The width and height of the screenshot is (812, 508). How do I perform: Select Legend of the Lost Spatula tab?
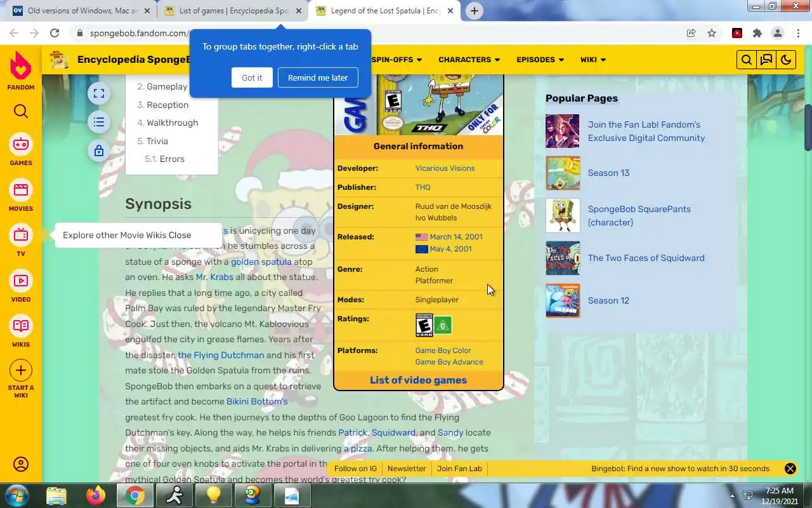click(385, 11)
